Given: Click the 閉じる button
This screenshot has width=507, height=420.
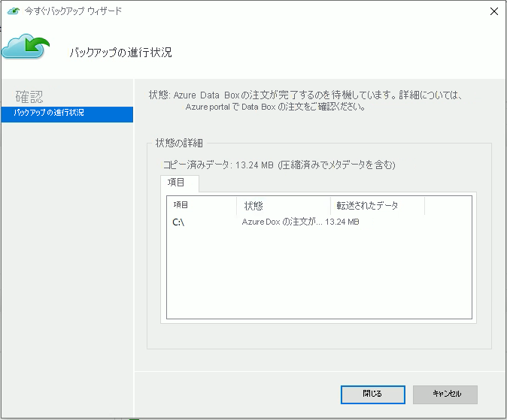Looking at the screenshot, I should 373,394.
